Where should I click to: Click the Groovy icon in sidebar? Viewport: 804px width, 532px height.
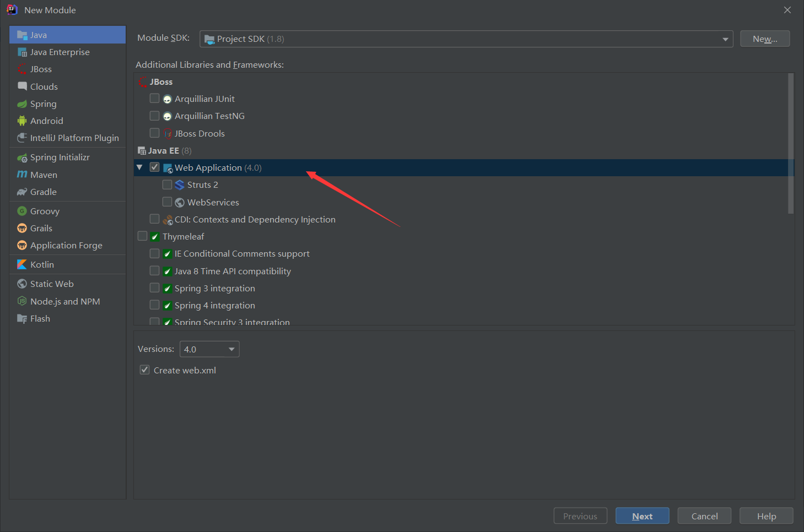coord(22,211)
